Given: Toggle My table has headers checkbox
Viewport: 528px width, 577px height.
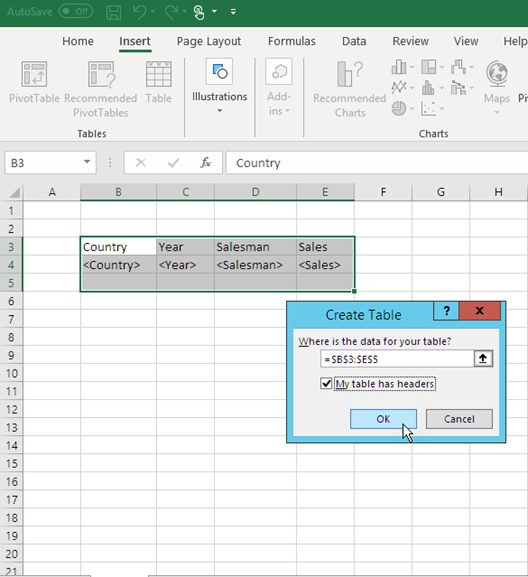Looking at the screenshot, I should coord(326,383).
